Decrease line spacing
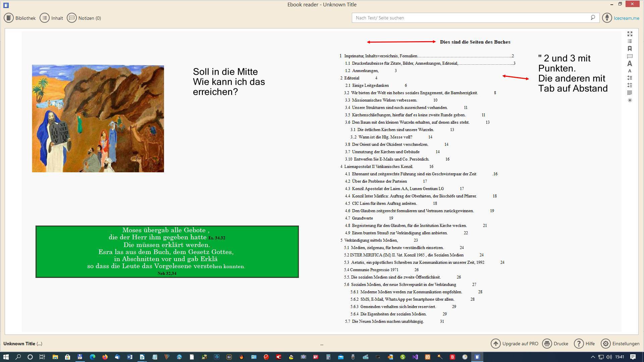 (x=630, y=85)
